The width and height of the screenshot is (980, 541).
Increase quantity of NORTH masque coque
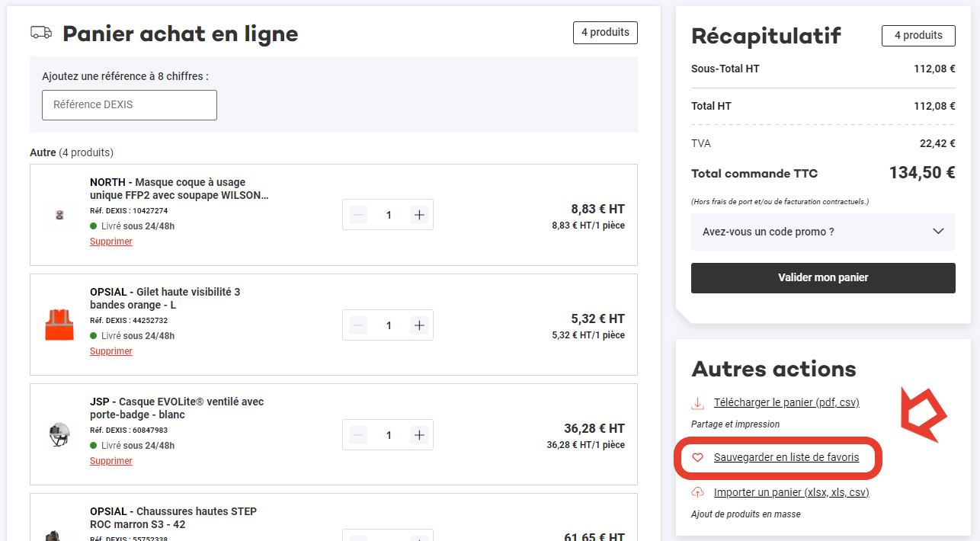point(419,215)
